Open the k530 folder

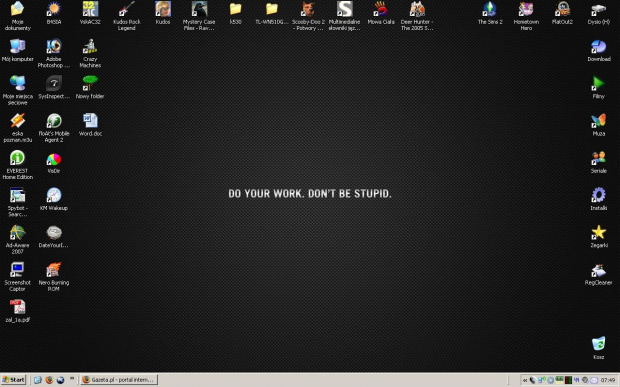(x=236, y=13)
